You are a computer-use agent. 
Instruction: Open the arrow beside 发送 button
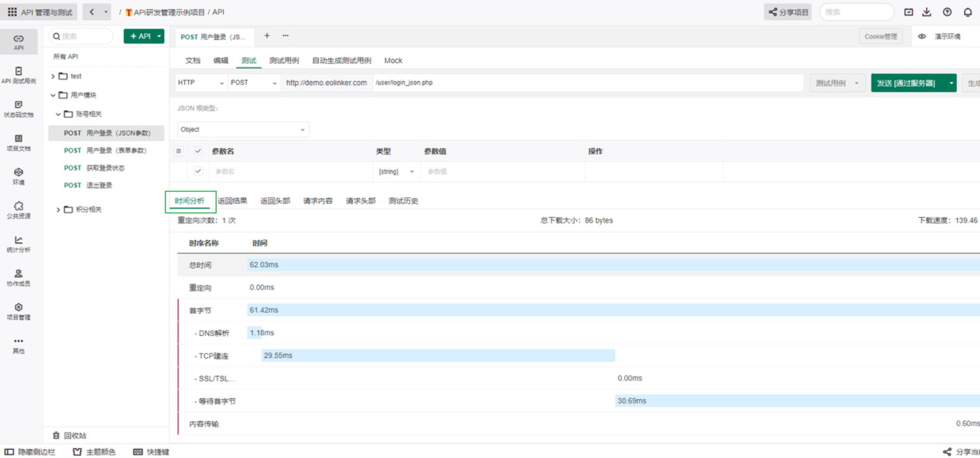951,83
